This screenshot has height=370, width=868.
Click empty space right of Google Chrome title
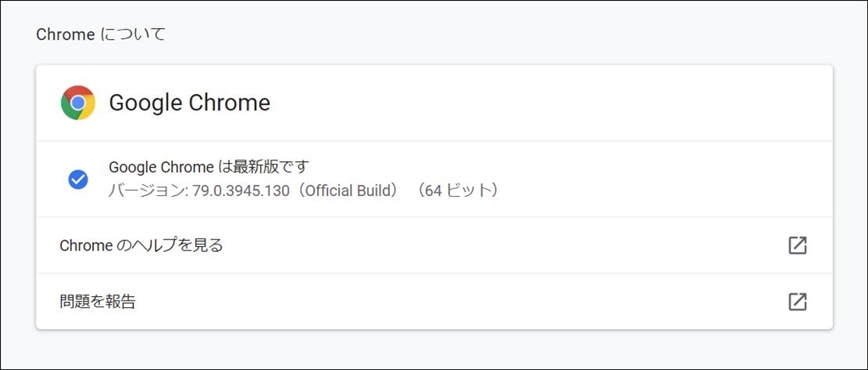(x=551, y=104)
